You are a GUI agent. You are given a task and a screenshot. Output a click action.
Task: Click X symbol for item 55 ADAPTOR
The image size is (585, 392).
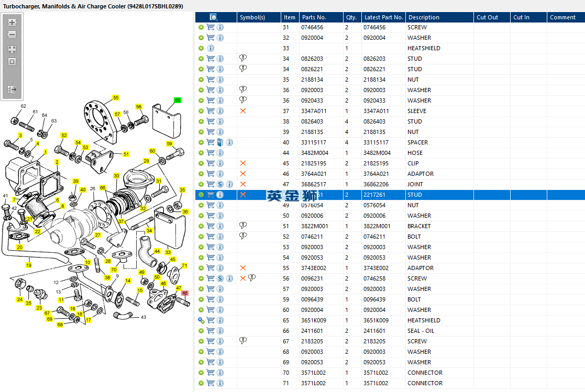click(x=243, y=268)
